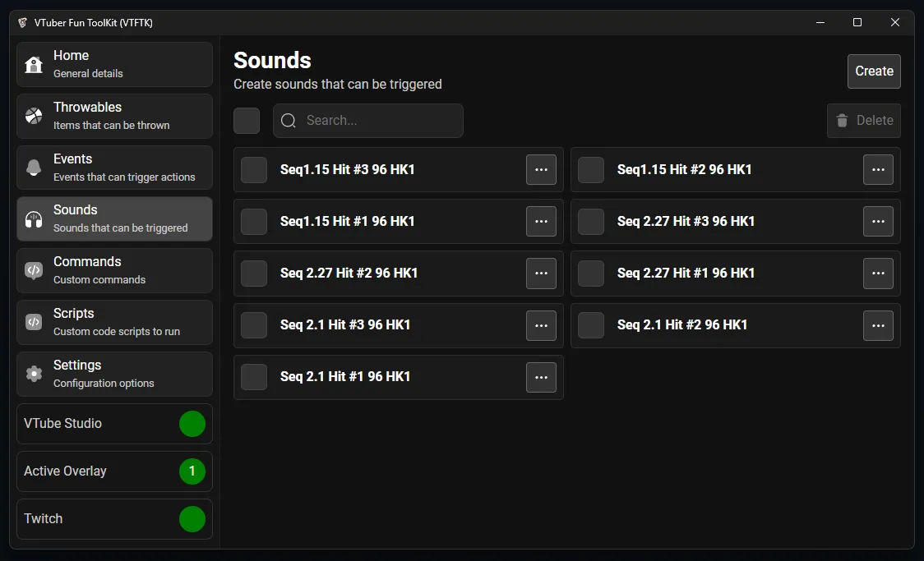Open the Commands section
Screen dimensions: 924x561
pos(114,270)
